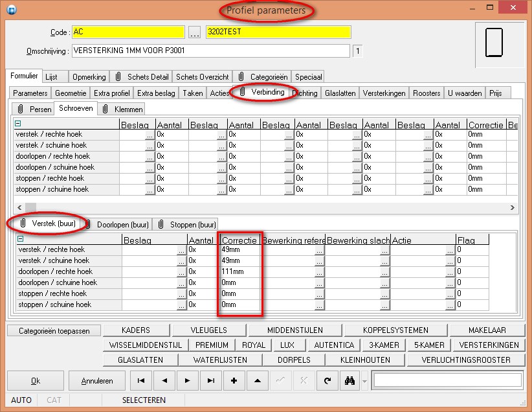Image resolution: width=532 pixels, height=412 pixels.
Task: Open the Opmerking tab
Action: (89, 77)
